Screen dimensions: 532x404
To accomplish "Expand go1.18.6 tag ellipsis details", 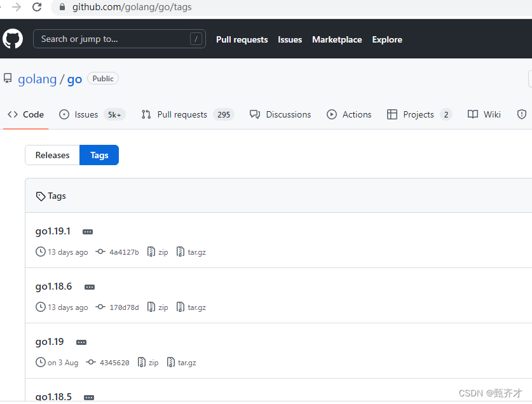I will pos(90,287).
